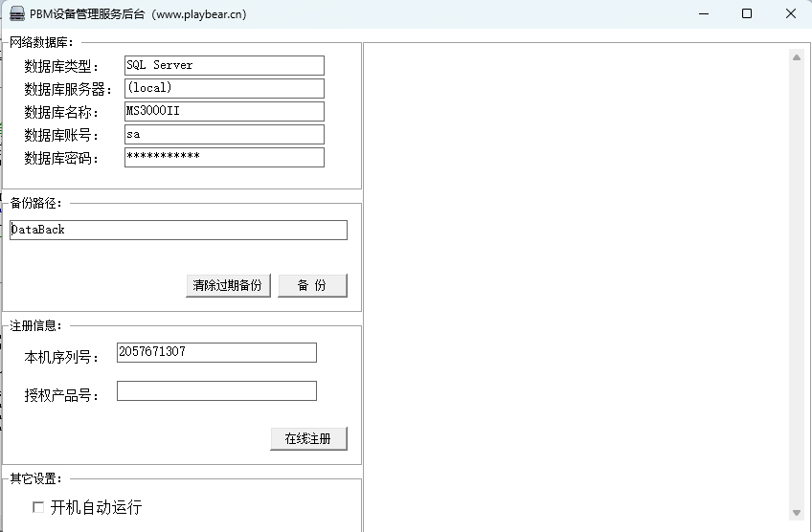Focus the 数据库服务器 field with (local)
This screenshot has width=812, height=532.
point(224,88)
